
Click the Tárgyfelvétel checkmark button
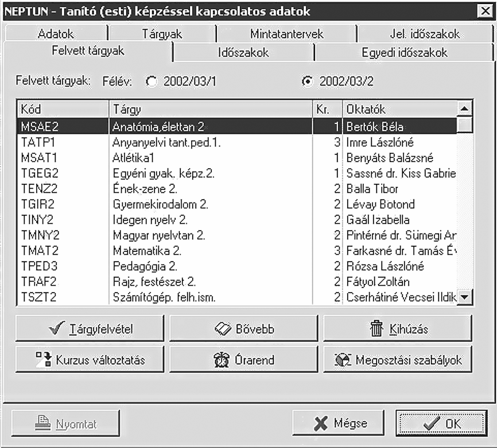pos(90,328)
